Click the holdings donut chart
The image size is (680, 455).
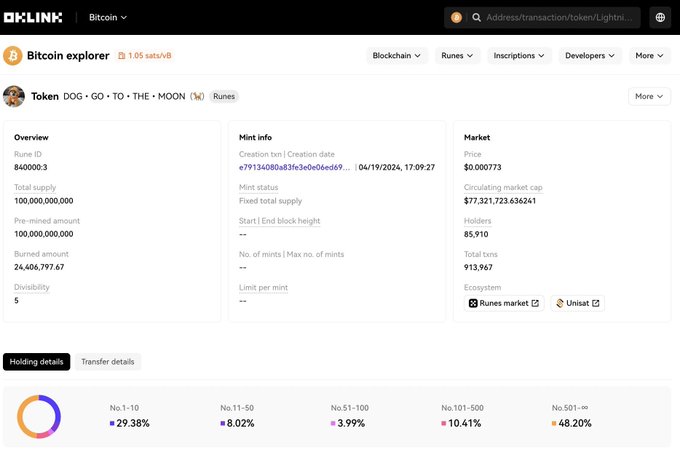[39, 416]
